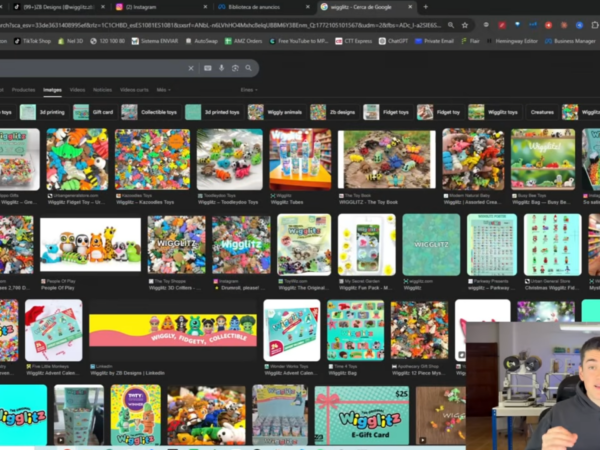Clear the Google search box with X
This screenshot has height=450, width=600.
[191, 68]
